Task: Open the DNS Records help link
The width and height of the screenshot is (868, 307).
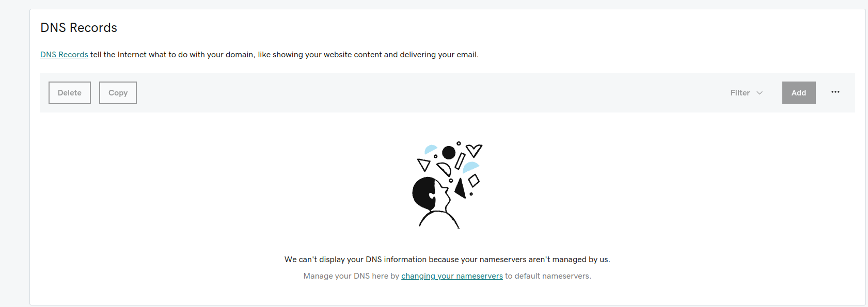Action: (x=64, y=55)
